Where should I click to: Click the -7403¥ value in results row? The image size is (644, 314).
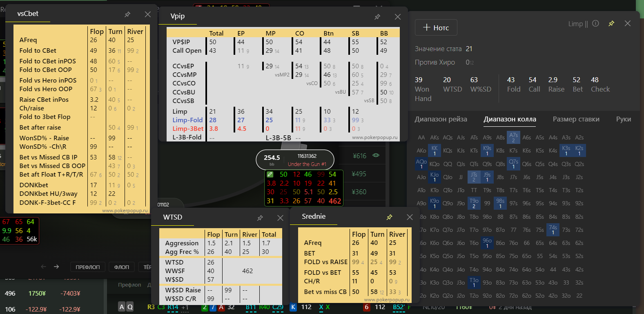click(x=70, y=293)
